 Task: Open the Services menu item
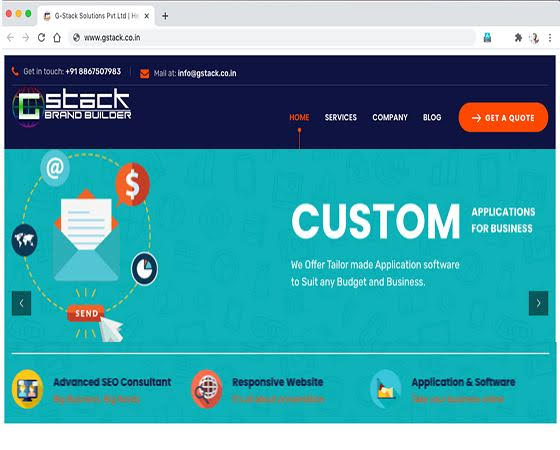(x=341, y=118)
